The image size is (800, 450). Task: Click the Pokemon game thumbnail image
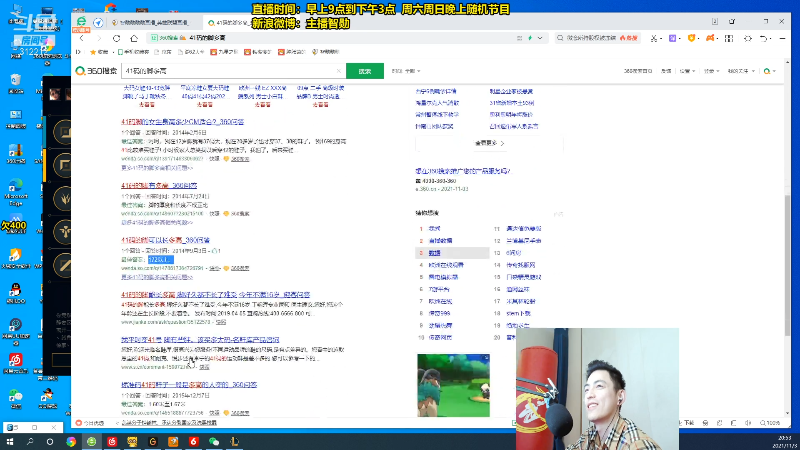tap(453, 385)
